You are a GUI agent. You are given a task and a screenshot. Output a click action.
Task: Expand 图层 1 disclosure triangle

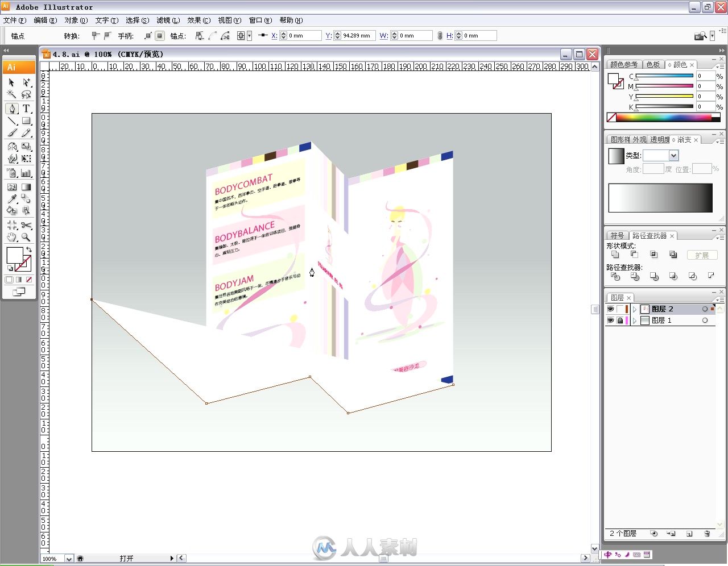tap(635, 321)
